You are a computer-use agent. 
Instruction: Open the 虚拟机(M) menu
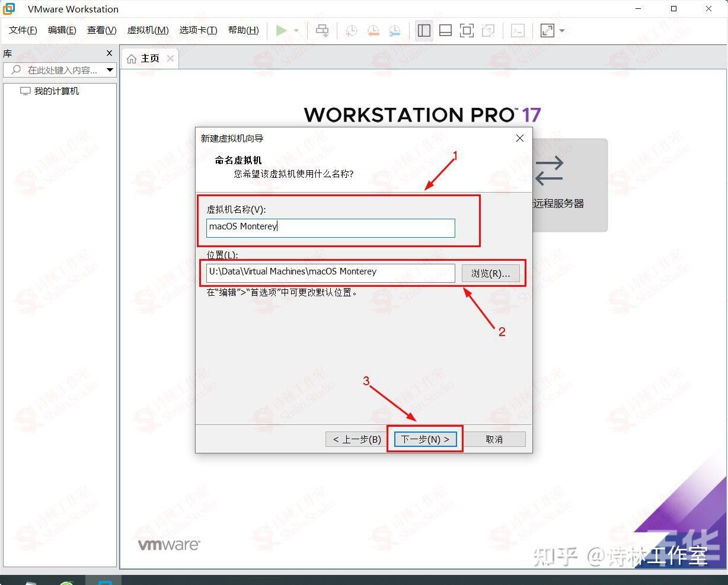tap(148, 30)
